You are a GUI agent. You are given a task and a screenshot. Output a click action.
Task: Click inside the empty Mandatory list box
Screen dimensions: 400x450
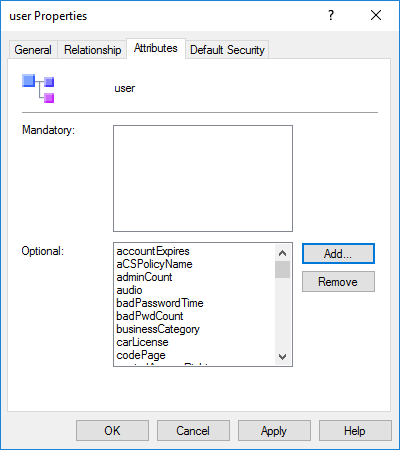pos(203,178)
